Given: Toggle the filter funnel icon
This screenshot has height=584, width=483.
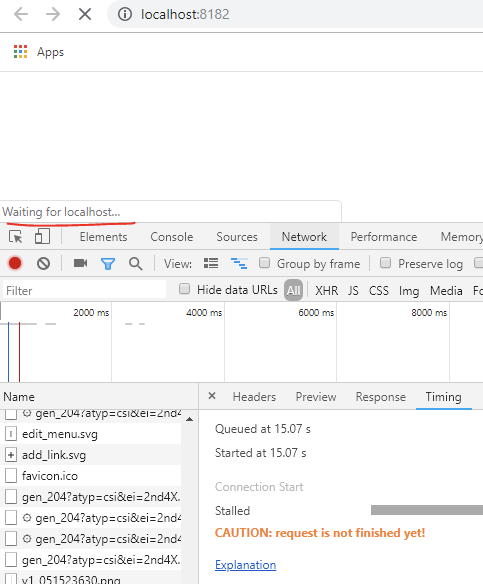Looking at the screenshot, I should point(108,264).
